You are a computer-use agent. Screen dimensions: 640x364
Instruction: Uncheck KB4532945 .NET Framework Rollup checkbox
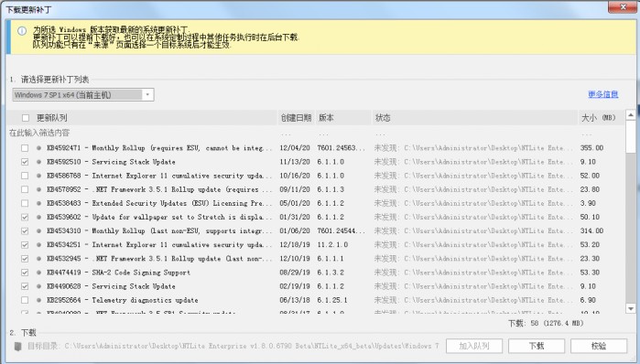click(25, 259)
